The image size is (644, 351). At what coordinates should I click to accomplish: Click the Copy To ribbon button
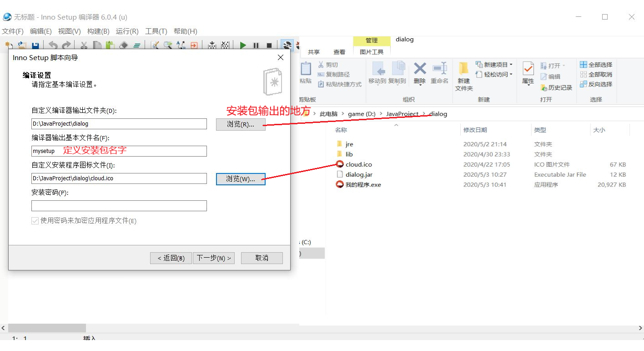pyautogui.click(x=397, y=73)
